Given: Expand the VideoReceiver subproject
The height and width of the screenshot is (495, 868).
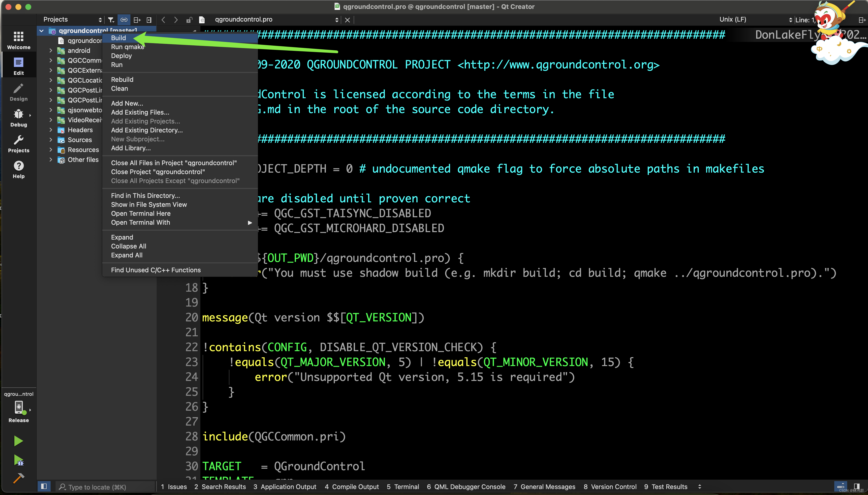Looking at the screenshot, I should click(x=51, y=120).
